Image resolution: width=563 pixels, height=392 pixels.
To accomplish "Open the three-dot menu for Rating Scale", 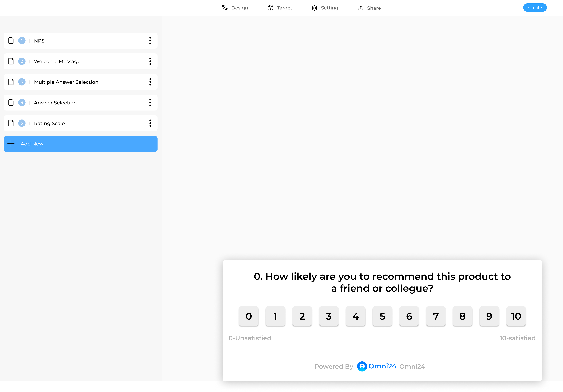I will click(x=150, y=123).
